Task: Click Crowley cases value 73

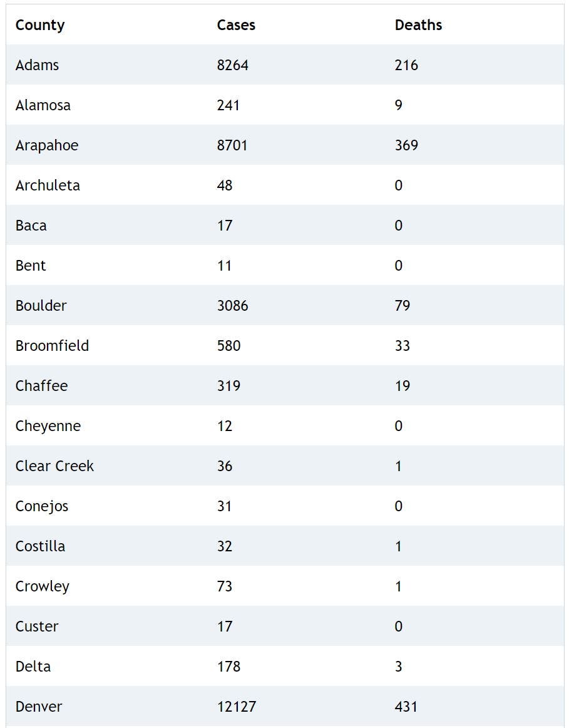Action: 224,586
